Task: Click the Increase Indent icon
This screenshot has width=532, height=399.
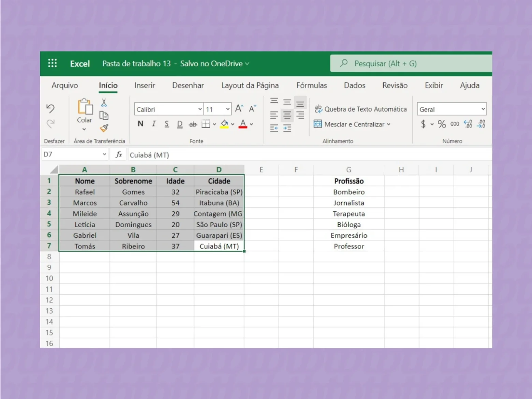Action: click(287, 128)
